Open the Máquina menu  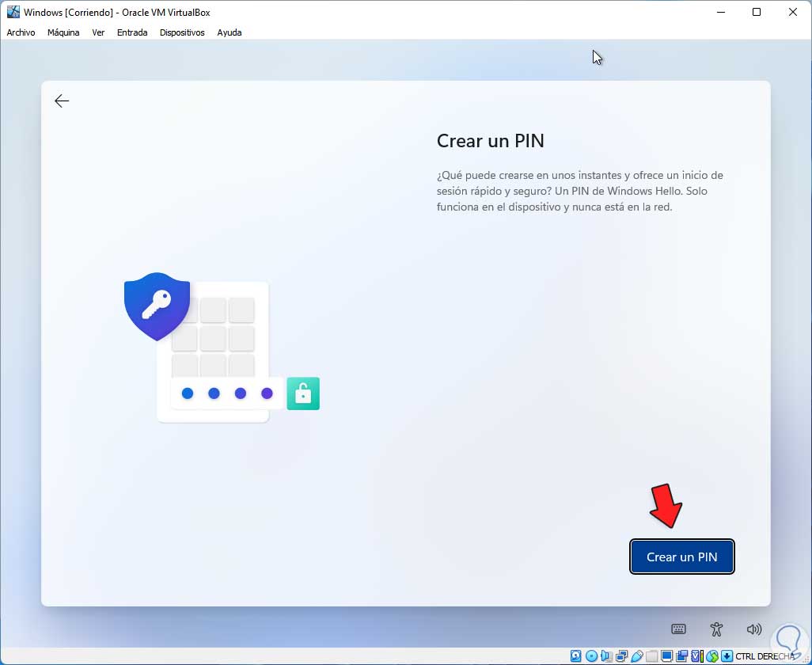click(x=63, y=32)
